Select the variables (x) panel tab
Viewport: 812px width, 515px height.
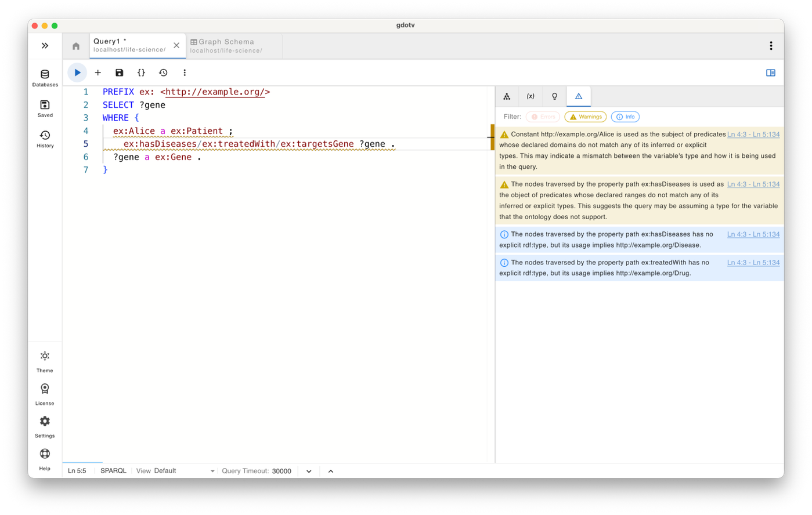[x=530, y=96]
